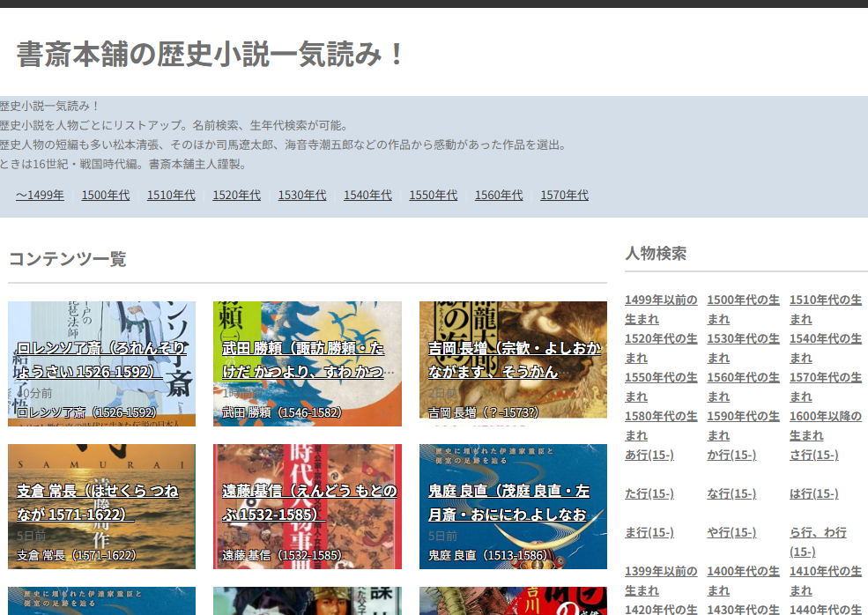Open the 1520年代 navigation link
This screenshot has width=868, height=615.
[236, 196]
